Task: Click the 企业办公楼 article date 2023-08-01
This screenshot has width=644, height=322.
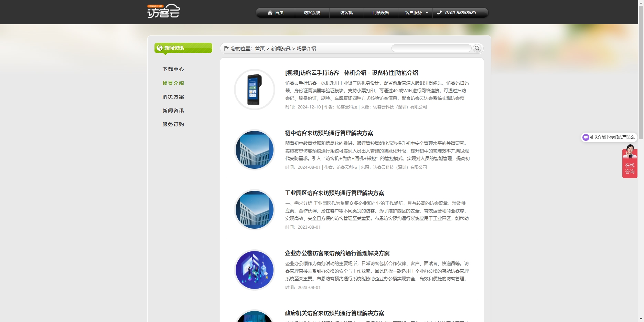Action: coord(303,288)
